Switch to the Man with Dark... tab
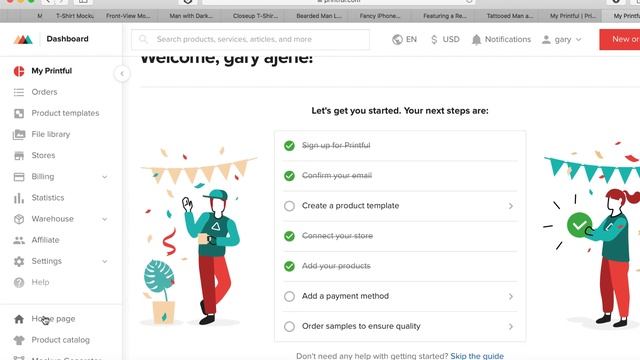 pos(191,16)
